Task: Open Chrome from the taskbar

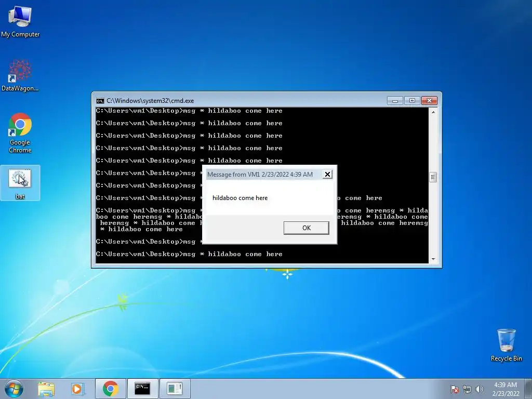Action: (x=110, y=389)
